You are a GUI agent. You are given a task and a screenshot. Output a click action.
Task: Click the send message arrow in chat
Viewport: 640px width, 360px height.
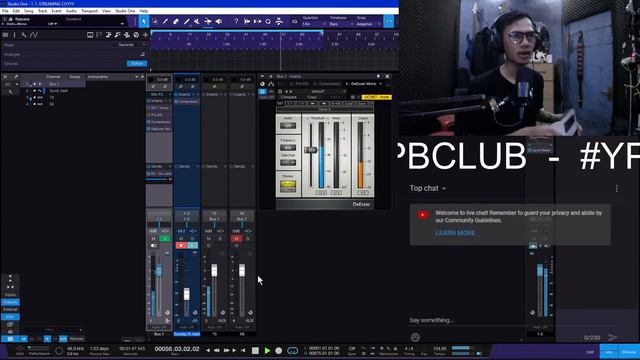point(613,337)
